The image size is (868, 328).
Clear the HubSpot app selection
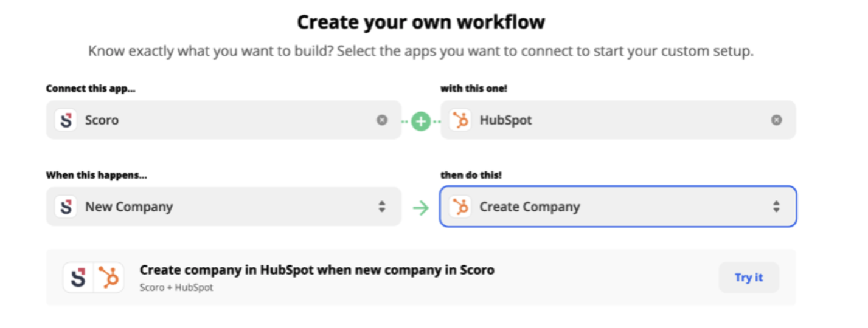point(777,120)
